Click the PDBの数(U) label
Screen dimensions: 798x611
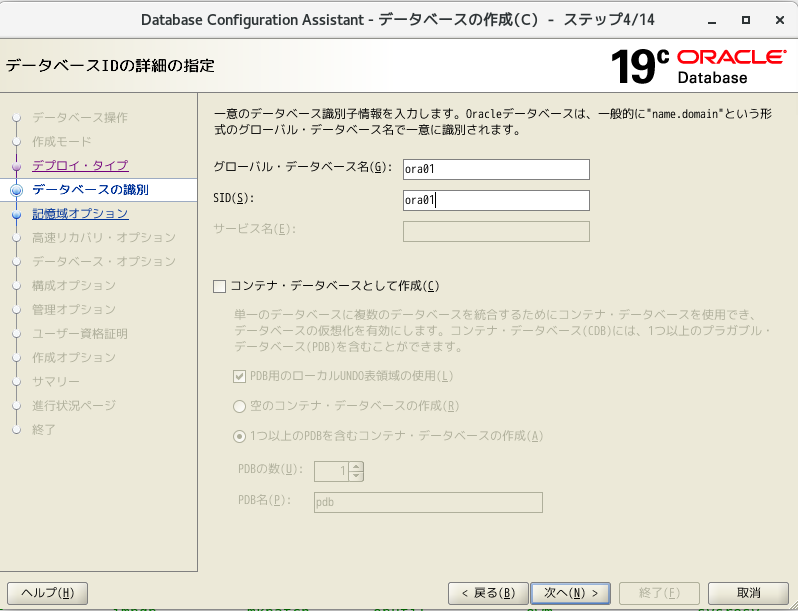click(270, 469)
